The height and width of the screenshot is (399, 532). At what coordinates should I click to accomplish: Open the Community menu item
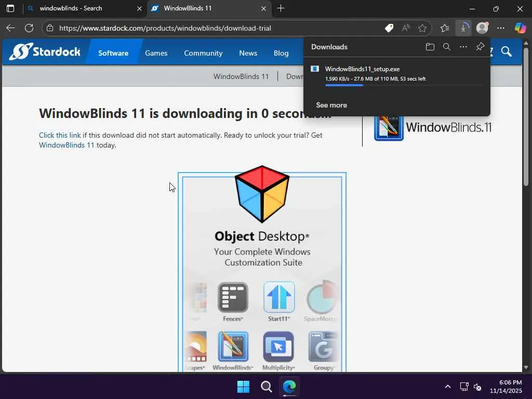[x=203, y=53]
